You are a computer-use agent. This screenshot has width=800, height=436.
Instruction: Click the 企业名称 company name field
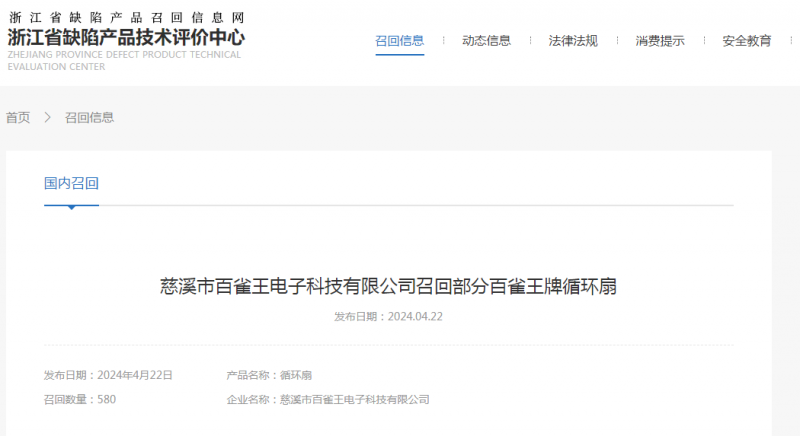(328, 399)
